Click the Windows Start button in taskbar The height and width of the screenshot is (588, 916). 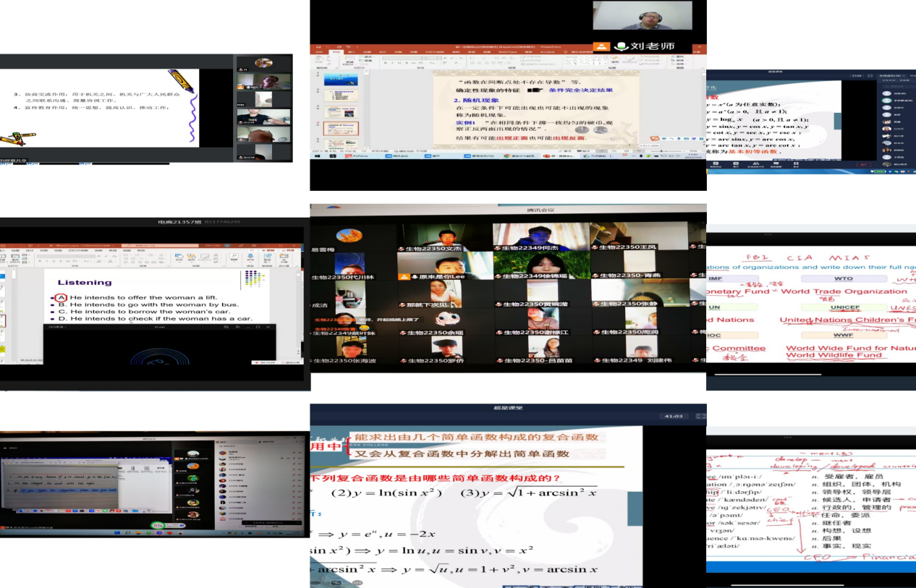pos(316,155)
